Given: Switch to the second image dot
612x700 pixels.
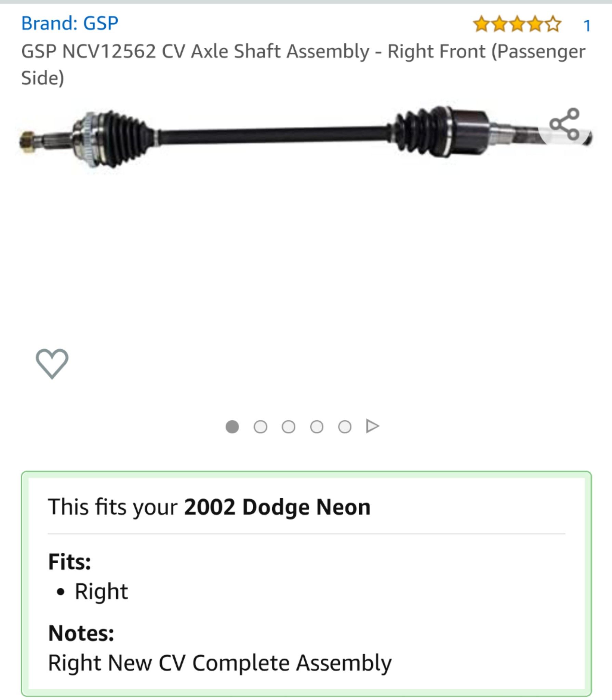Looking at the screenshot, I should pos(261,427).
